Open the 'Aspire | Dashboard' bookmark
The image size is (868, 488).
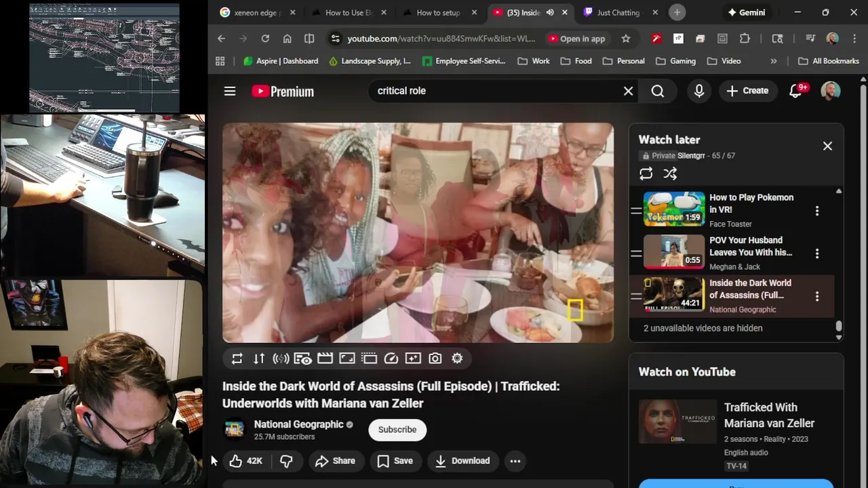pos(281,61)
